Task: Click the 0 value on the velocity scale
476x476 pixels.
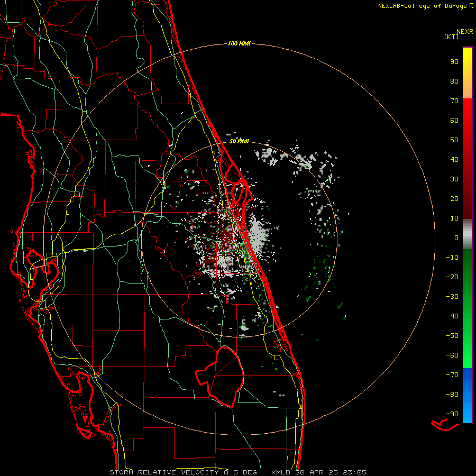Action: click(456, 238)
